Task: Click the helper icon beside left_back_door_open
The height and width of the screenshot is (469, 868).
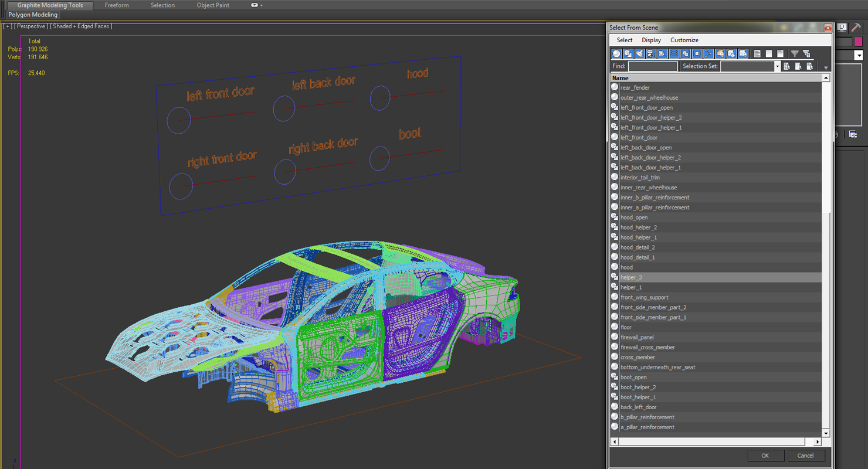Action: pyautogui.click(x=615, y=147)
